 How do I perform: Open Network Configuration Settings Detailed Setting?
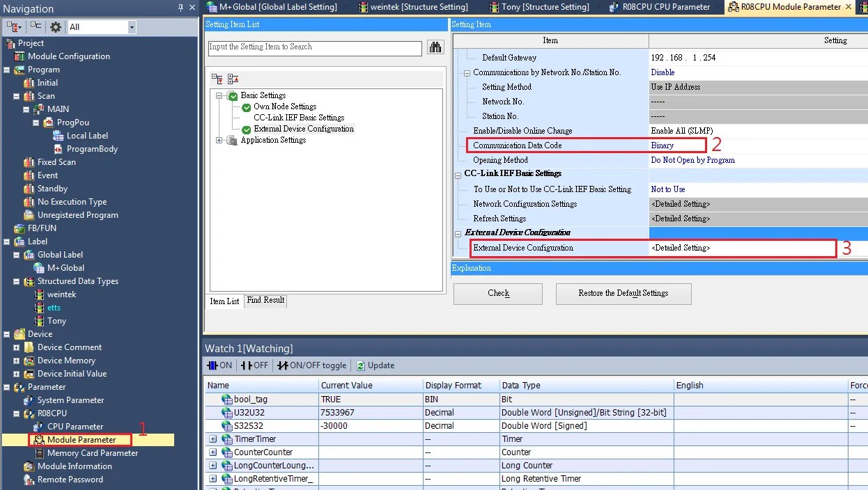pos(681,204)
